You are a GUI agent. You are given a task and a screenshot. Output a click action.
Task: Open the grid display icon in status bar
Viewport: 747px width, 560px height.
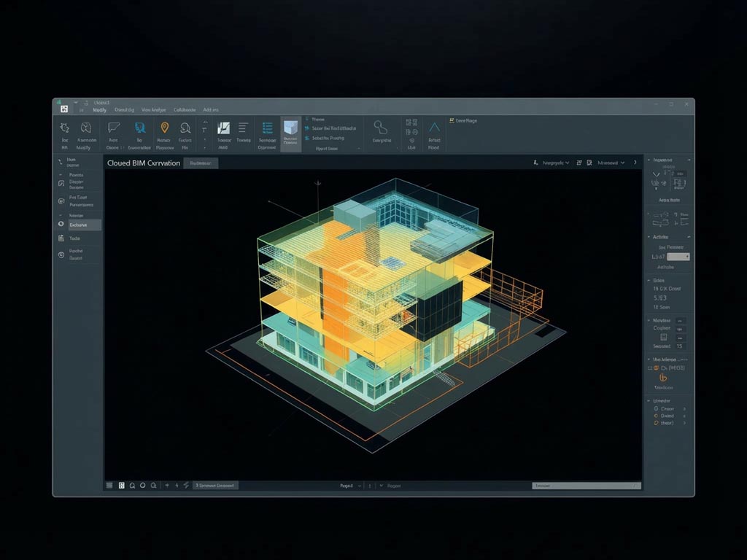[122, 485]
